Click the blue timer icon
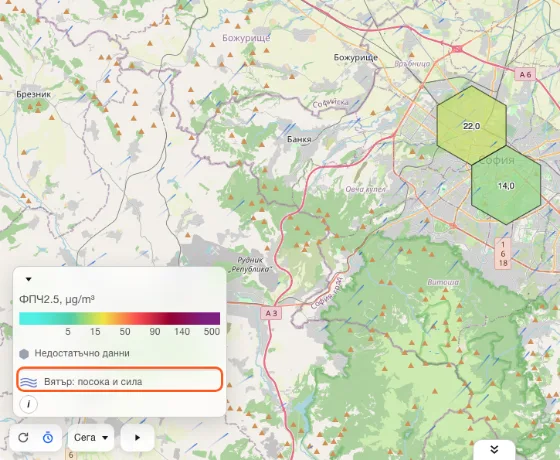 coord(48,438)
